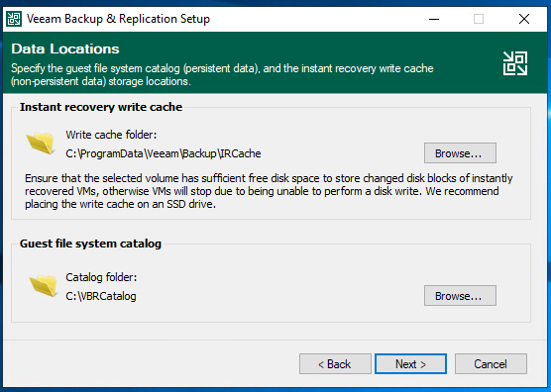This screenshot has height=392, width=551.
Task: Browse for a write cache folder
Action: (460, 153)
